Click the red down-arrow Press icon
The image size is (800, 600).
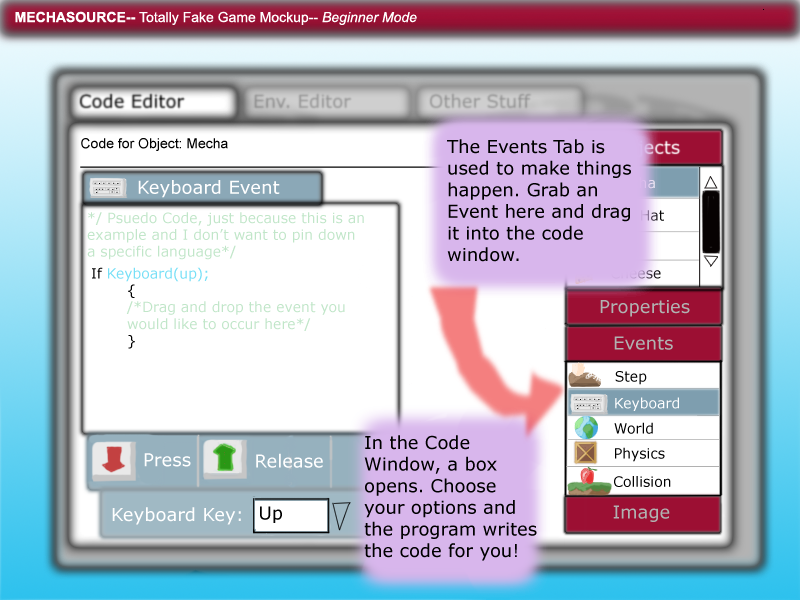tap(113, 461)
